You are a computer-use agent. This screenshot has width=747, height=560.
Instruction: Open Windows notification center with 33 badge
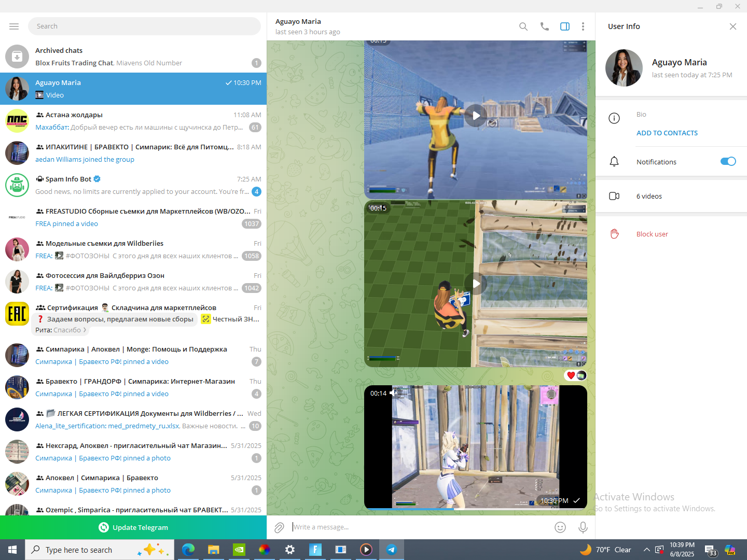(711, 551)
